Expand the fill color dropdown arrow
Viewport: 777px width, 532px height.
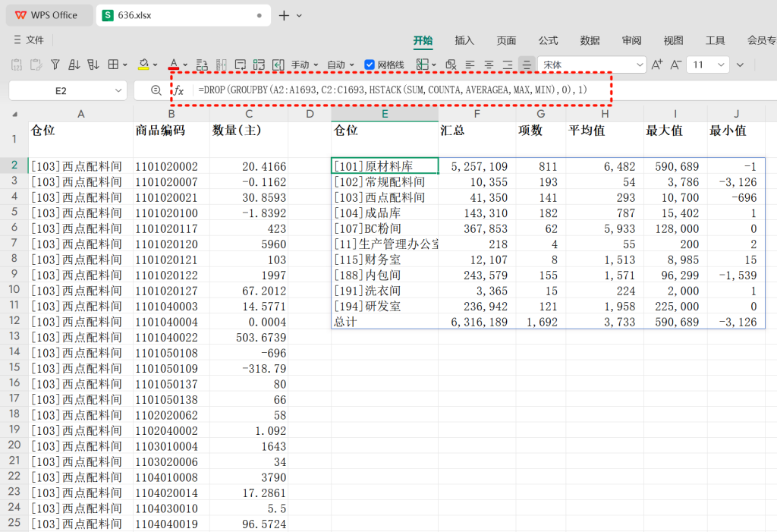[155, 65]
